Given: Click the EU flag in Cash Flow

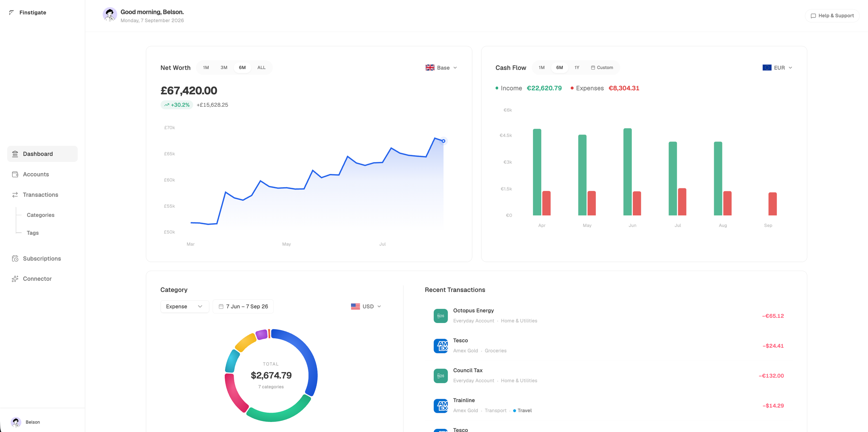Looking at the screenshot, I should [767, 68].
